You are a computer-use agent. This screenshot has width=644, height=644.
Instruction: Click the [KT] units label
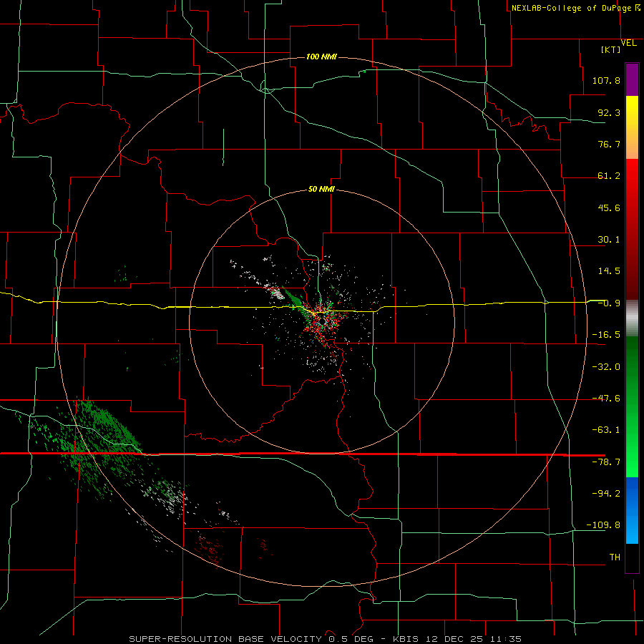[x=611, y=49]
